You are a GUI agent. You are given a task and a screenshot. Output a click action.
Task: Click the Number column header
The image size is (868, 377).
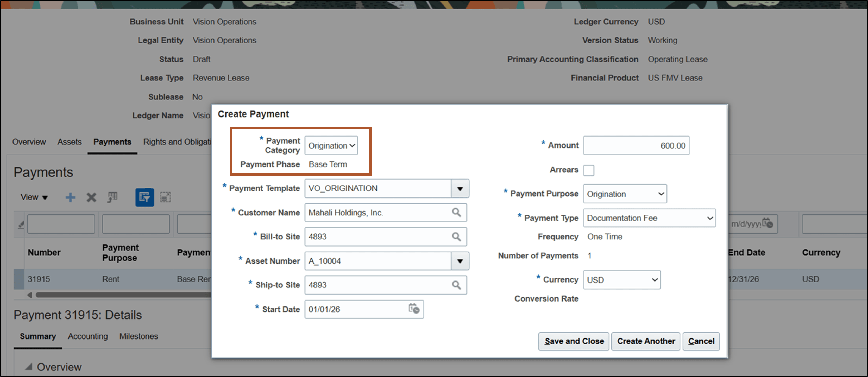[44, 253]
